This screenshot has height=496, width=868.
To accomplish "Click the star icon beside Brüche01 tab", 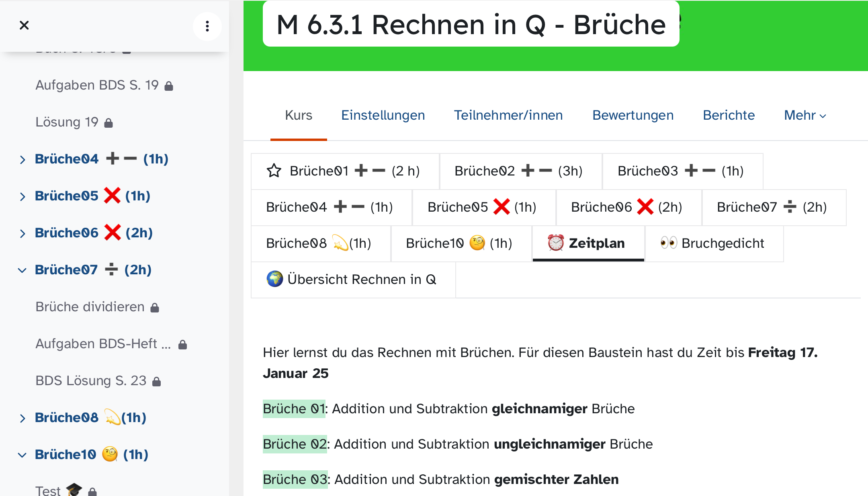I will tap(274, 171).
